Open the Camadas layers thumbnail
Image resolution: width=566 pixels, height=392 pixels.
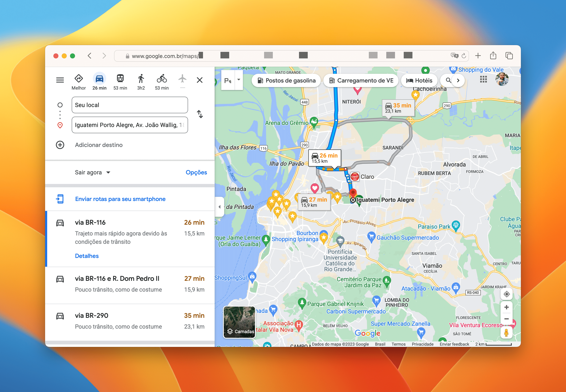(x=239, y=322)
